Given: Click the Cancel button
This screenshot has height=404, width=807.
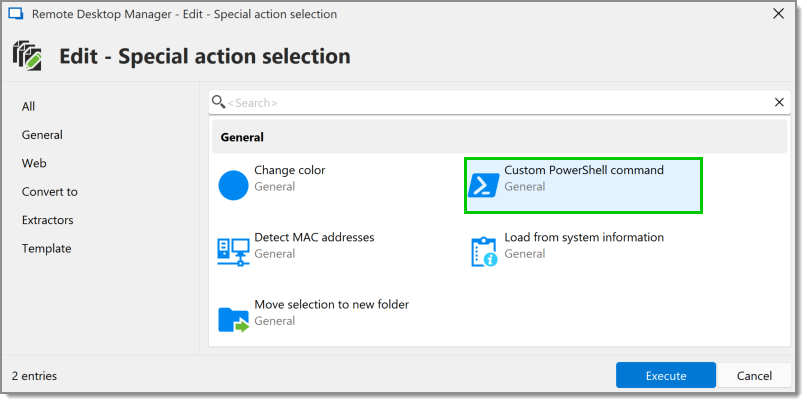Looking at the screenshot, I should [x=754, y=375].
